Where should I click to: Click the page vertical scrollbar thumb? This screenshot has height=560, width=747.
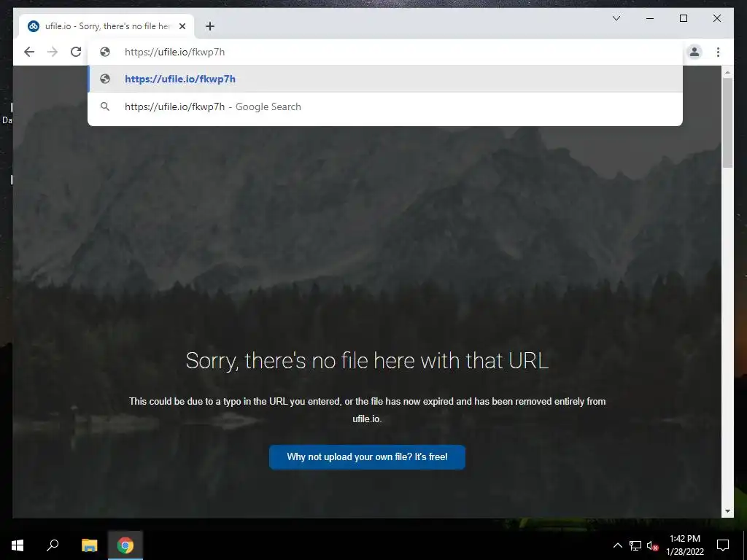click(x=727, y=122)
